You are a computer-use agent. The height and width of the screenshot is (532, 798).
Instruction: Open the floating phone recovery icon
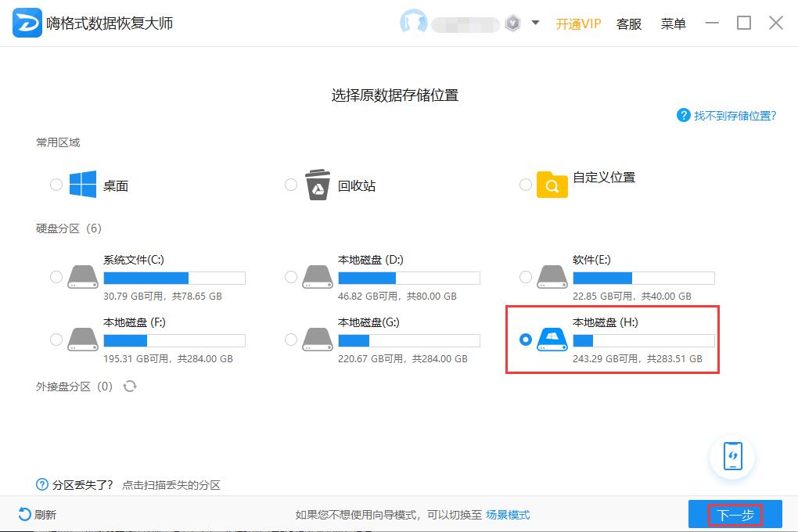732,455
